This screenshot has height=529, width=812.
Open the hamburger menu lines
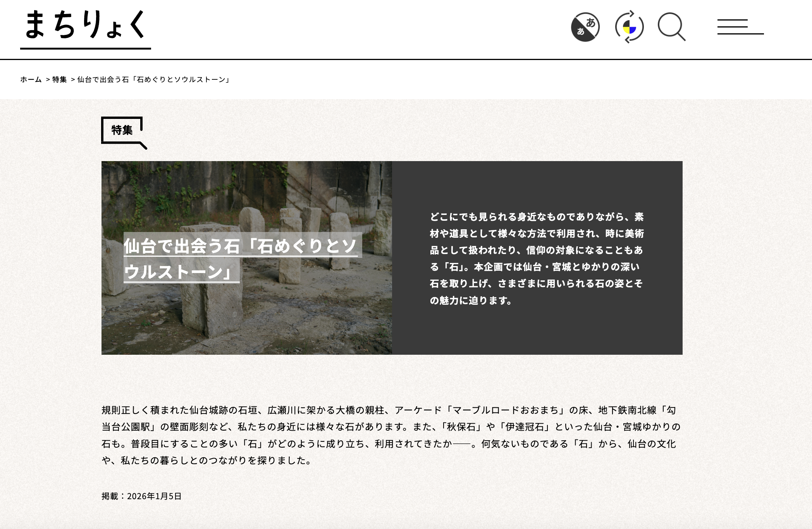coord(740,27)
